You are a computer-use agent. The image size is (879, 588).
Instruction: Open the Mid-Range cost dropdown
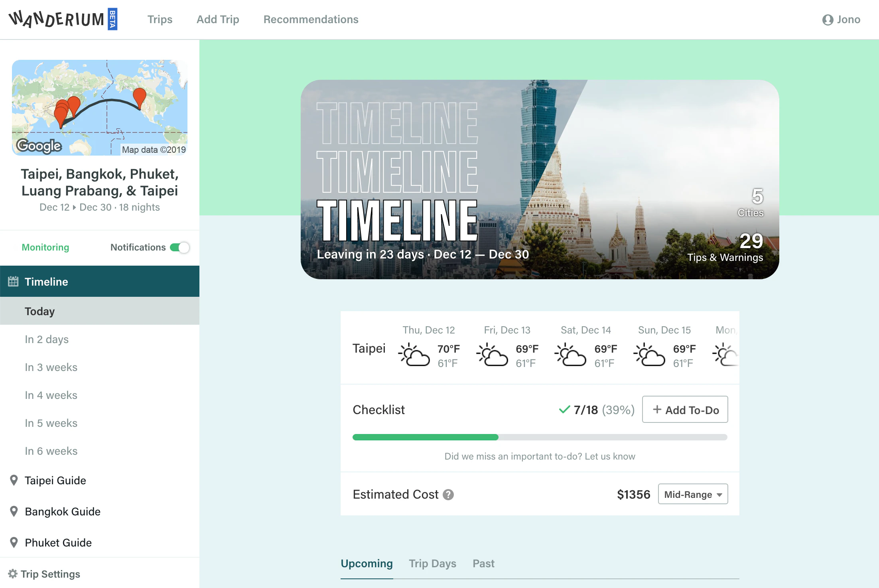(693, 494)
